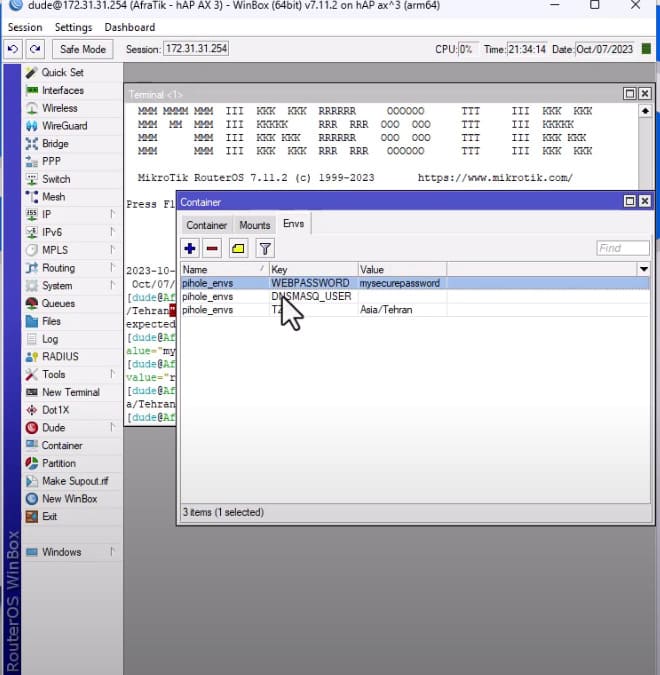The width and height of the screenshot is (660, 675).
Task: Click the undo arrow in toolbar
Action: (x=13, y=49)
